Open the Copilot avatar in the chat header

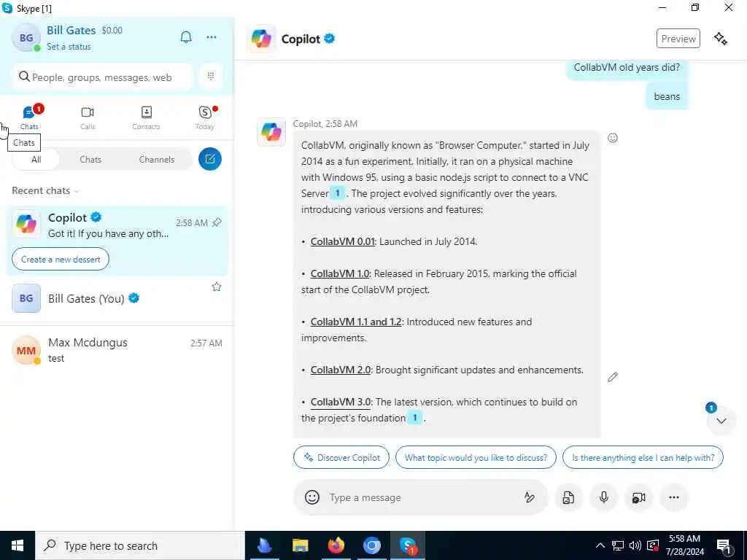click(261, 39)
